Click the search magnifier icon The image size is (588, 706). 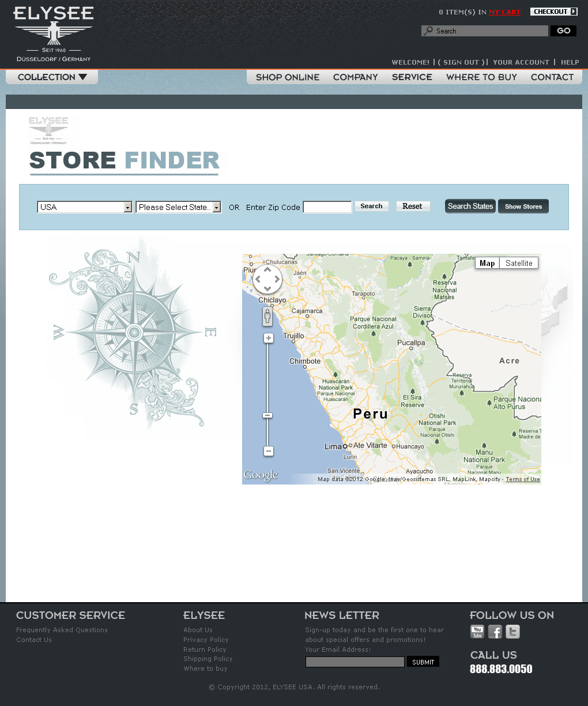pos(428,31)
